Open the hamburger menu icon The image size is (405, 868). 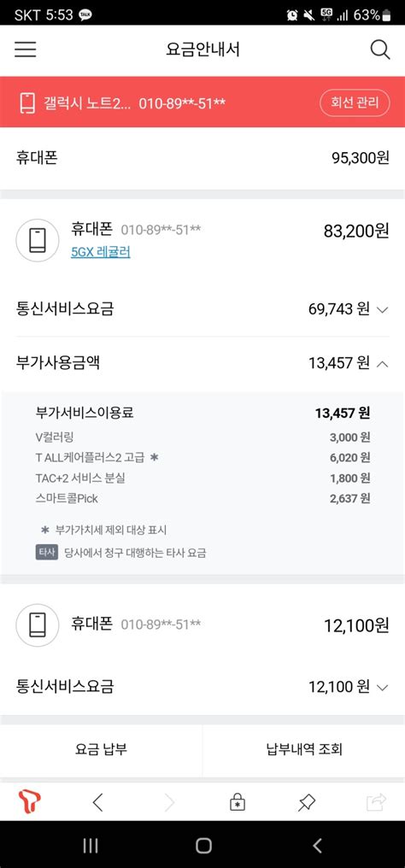[26, 50]
